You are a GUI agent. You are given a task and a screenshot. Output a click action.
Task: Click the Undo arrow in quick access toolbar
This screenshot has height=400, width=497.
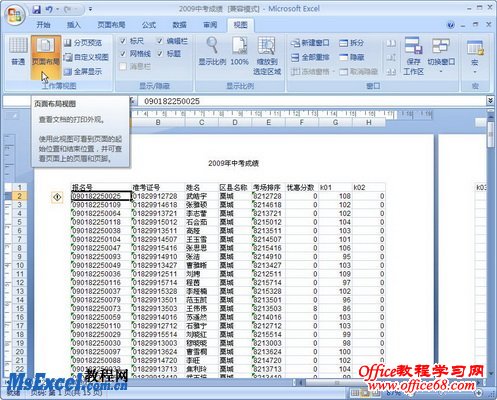click(49, 9)
